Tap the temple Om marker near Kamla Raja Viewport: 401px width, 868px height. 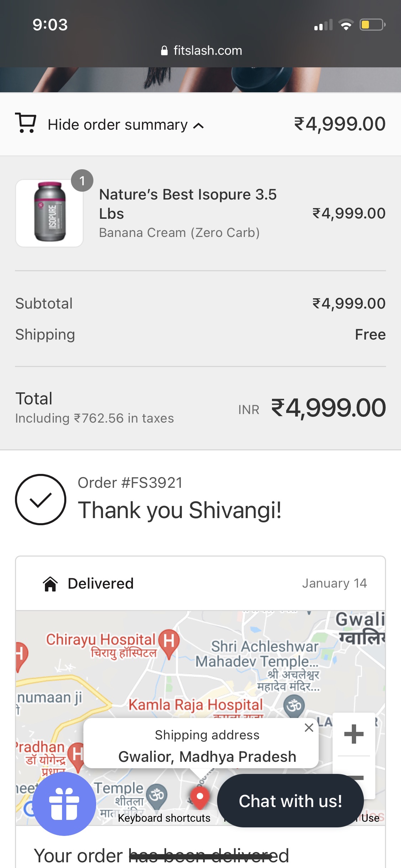click(294, 706)
